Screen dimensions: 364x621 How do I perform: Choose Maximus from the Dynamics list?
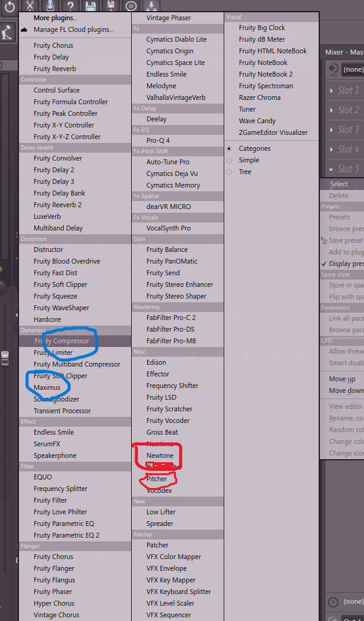(47, 387)
